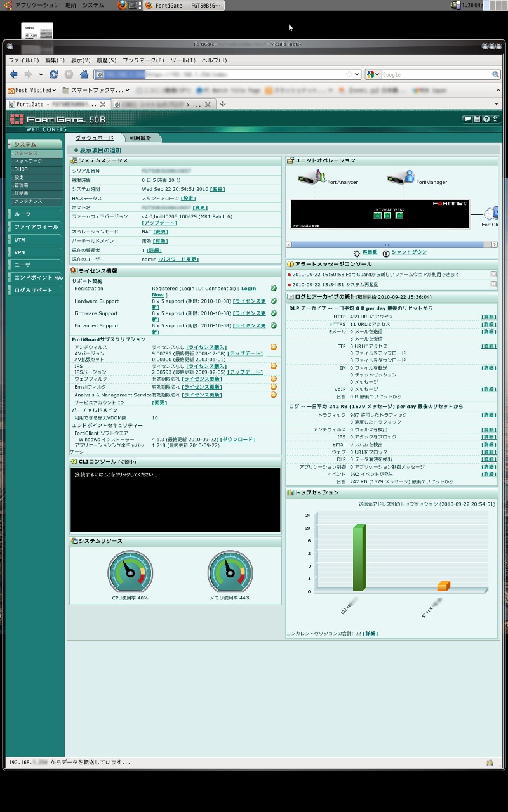This screenshot has height=812, width=508.
Task: Click the WAN2 port indicator
Action: (399, 216)
